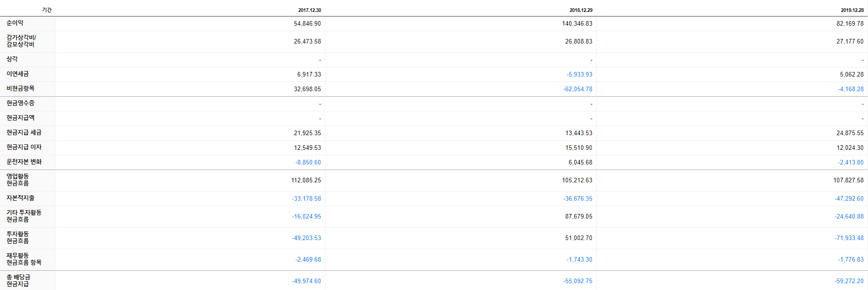Screen dimensions: 868x290
Task: Select capital expenditure value -36,676.35
Action: [x=577, y=198]
